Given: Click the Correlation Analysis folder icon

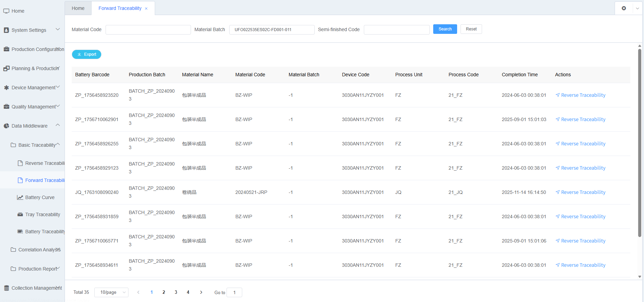Looking at the screenshot, I should tap(13, 250).
